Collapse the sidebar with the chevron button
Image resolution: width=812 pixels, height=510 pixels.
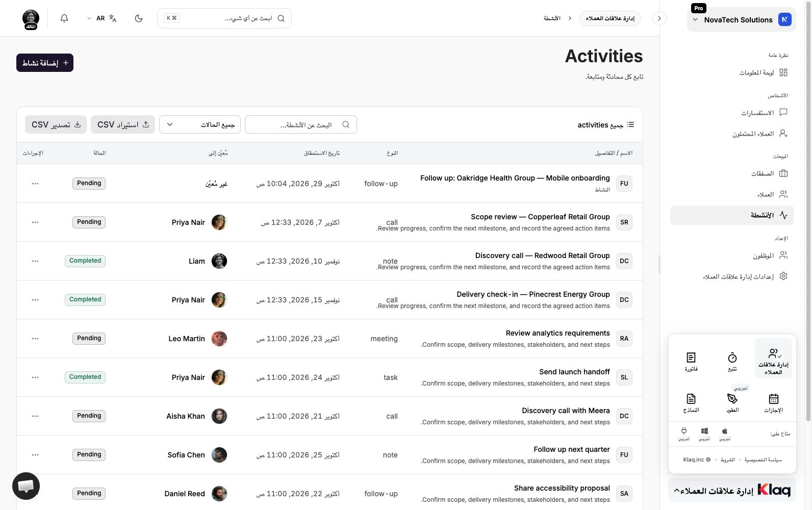coord(659,18)
